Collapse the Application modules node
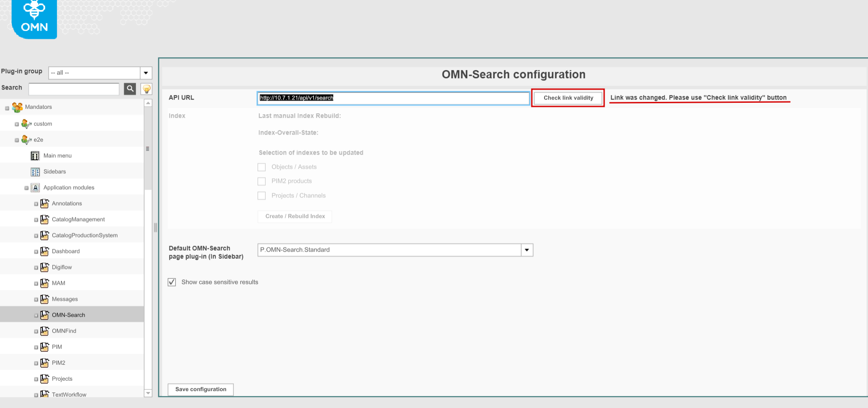The width and height of the screenshot is (868, 408). [26, 188]
